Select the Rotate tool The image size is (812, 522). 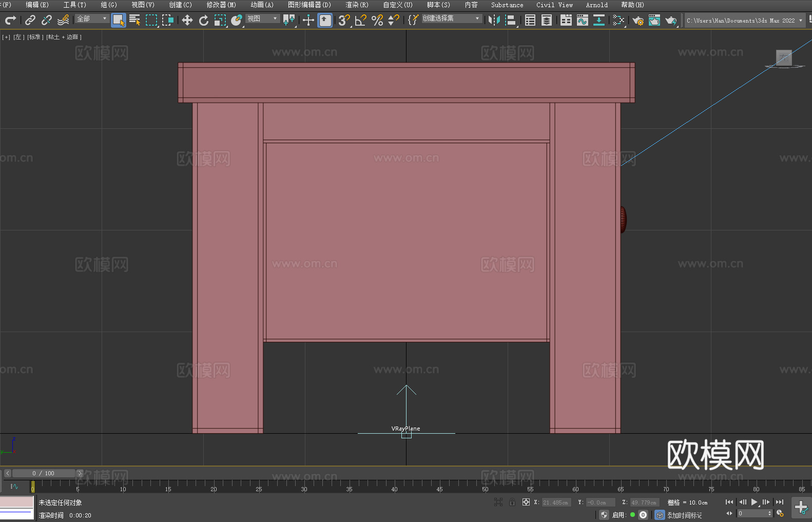tap(204, 20)
